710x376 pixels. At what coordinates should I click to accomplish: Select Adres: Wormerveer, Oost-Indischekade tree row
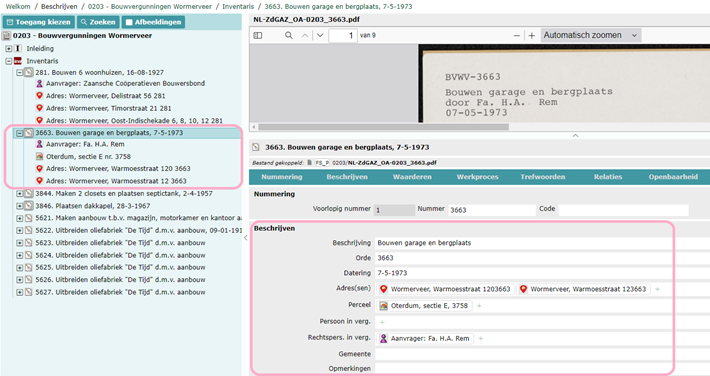tap(134, 121)
